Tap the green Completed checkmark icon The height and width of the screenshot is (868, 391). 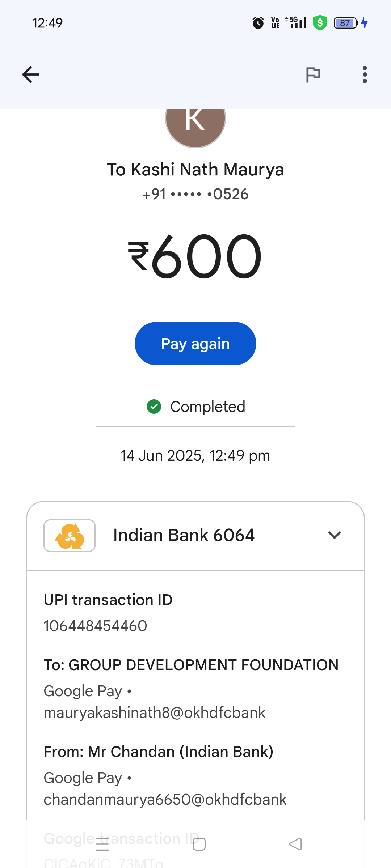tap(154, 407)
